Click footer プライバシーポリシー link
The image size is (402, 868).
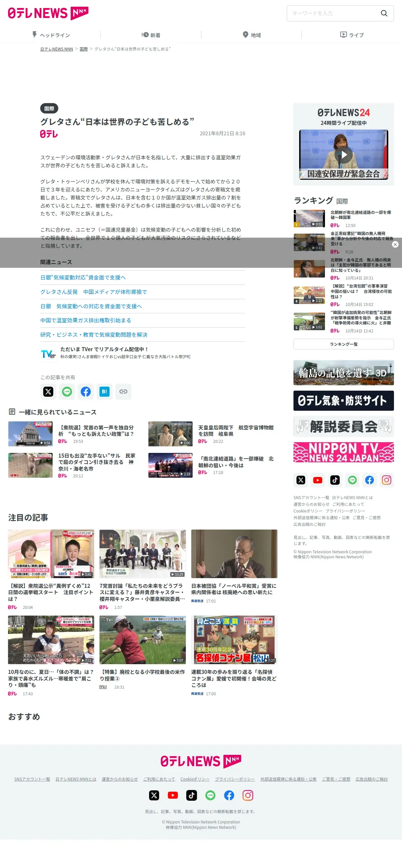(235, 779)
